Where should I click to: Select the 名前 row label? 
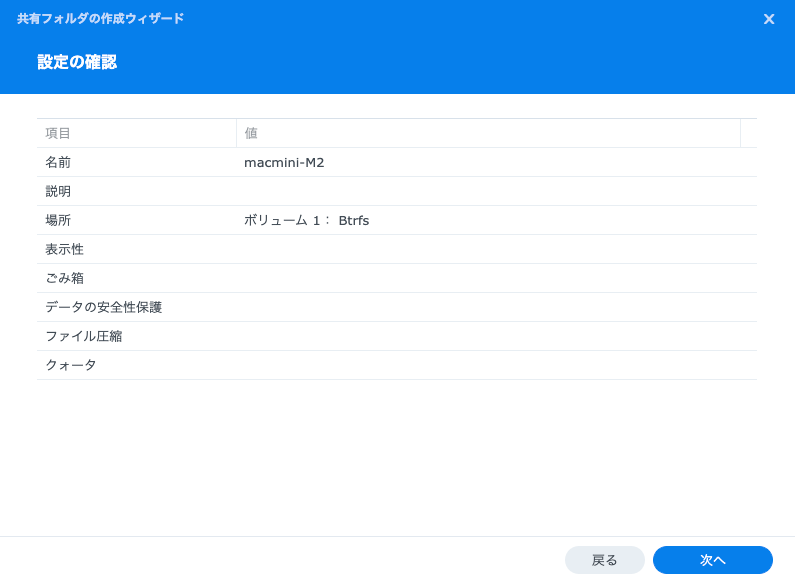[x=58, y=162]
